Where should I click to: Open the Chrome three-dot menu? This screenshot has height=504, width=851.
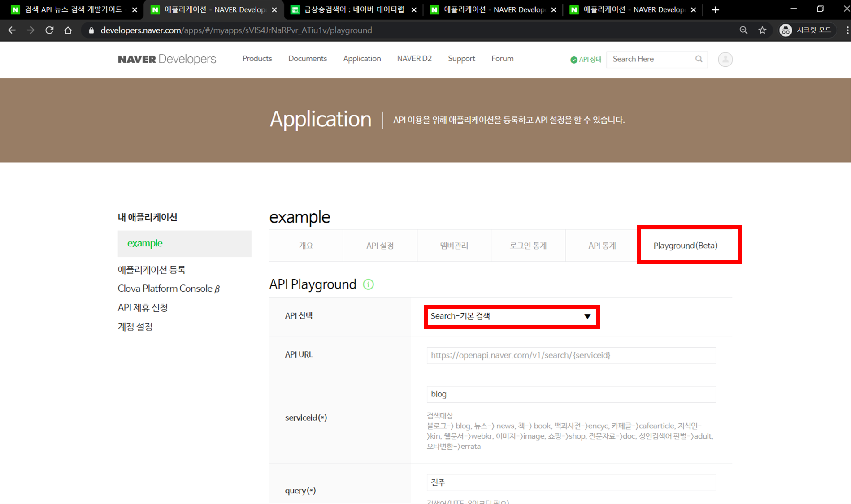click(847, 30)
